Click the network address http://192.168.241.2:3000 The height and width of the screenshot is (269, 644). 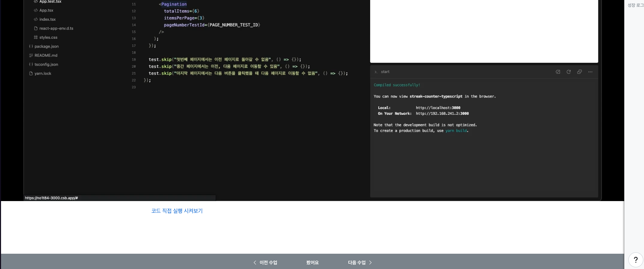442,113
